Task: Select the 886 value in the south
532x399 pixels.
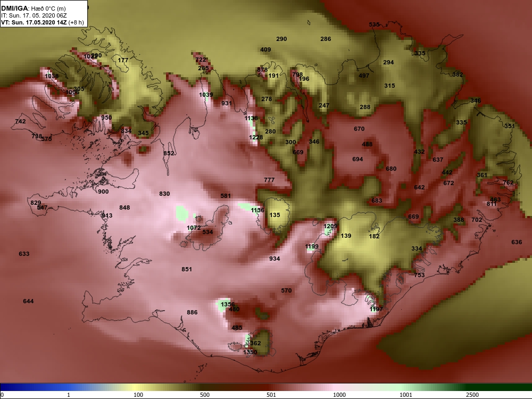Action: [192, 312]
